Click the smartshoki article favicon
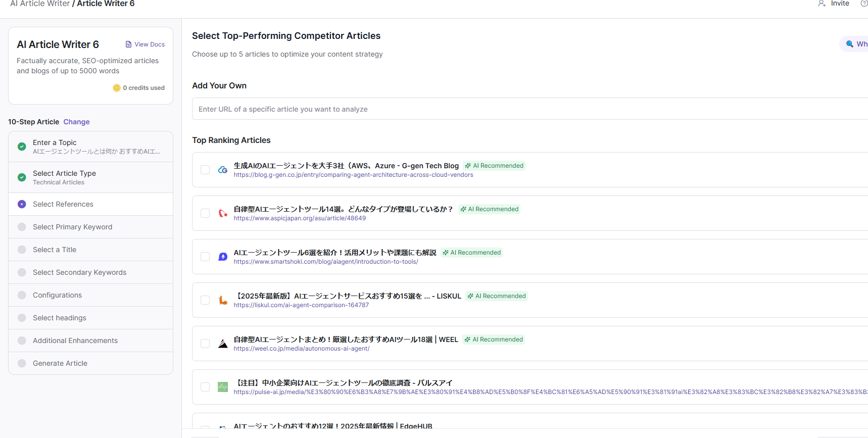The height and width of the screenshot is (438, 868). coord(223,257)
